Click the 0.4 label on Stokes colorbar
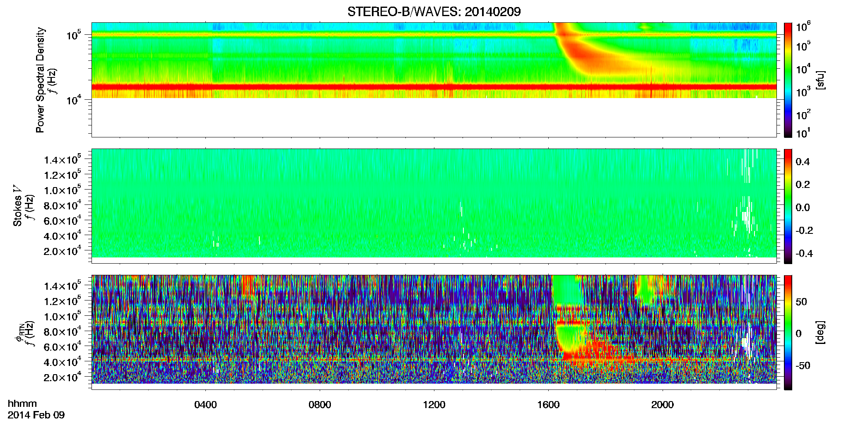Screen dimensions: 868x447 pos(802,162)
